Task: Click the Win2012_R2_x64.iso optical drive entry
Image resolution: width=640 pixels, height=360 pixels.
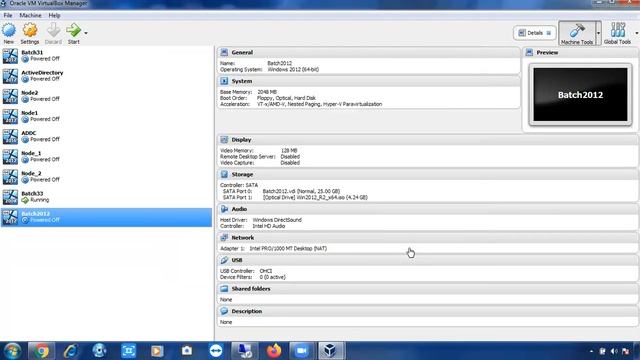Action: point(315,197)
